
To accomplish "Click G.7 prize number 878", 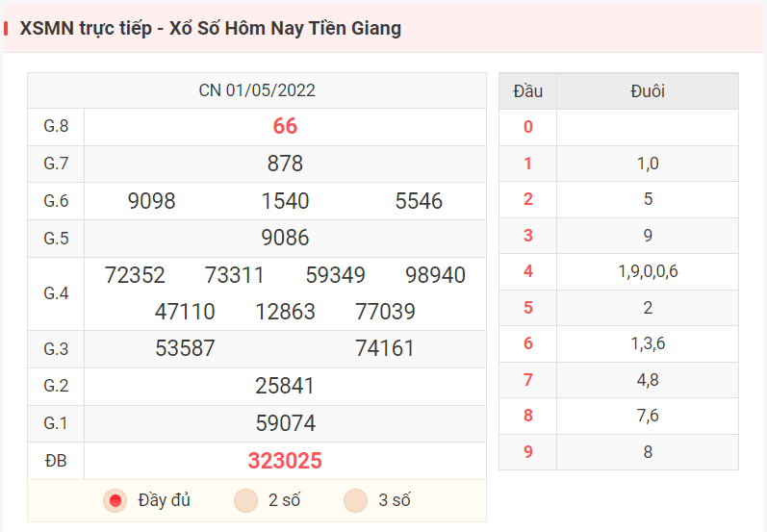I will pyautogui.click(x=285, y=164).
